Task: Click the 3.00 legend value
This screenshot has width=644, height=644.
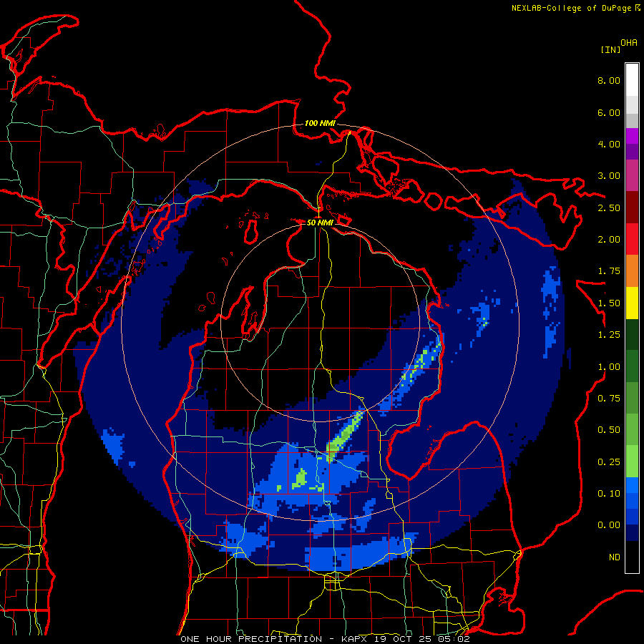Action: 609,176
